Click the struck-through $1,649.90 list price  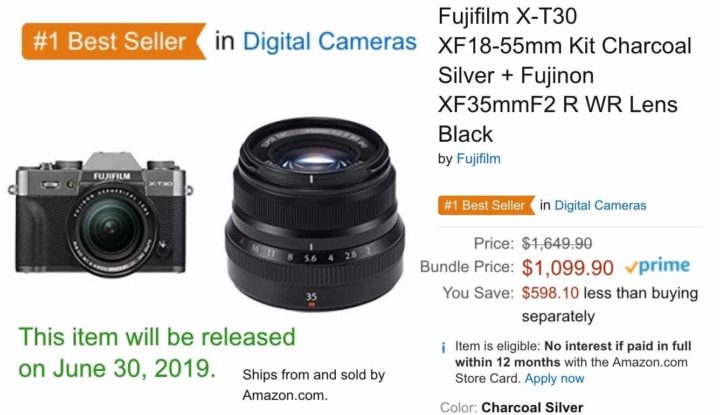pyautogui.click(x=557, y=243)
